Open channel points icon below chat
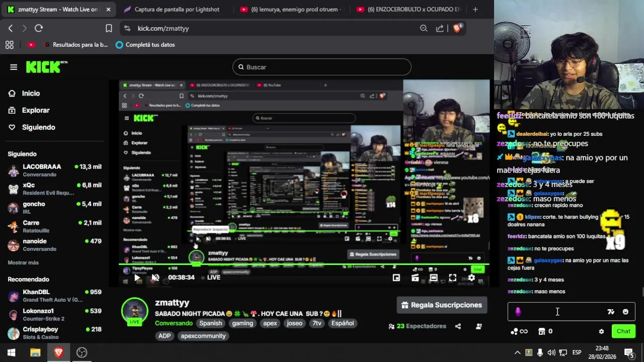 pos(519,331)
